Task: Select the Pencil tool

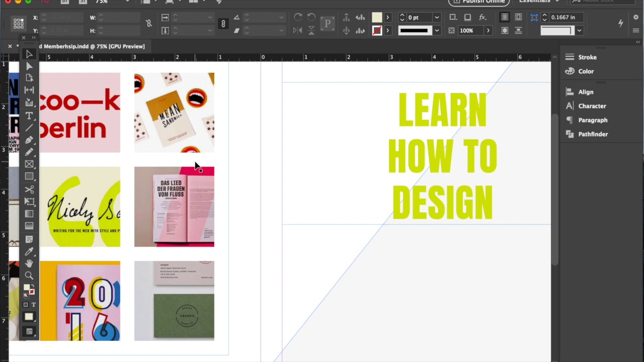Action: [29, 152]
